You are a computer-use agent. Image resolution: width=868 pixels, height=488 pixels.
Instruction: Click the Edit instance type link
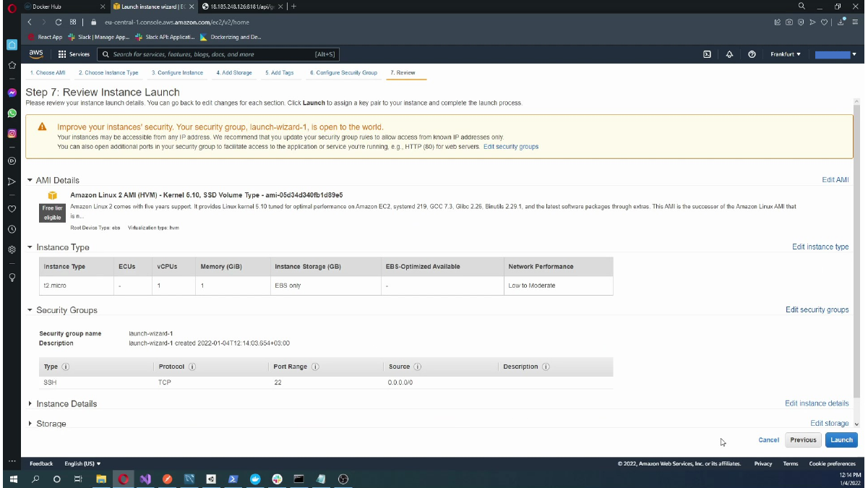point(820,247)
